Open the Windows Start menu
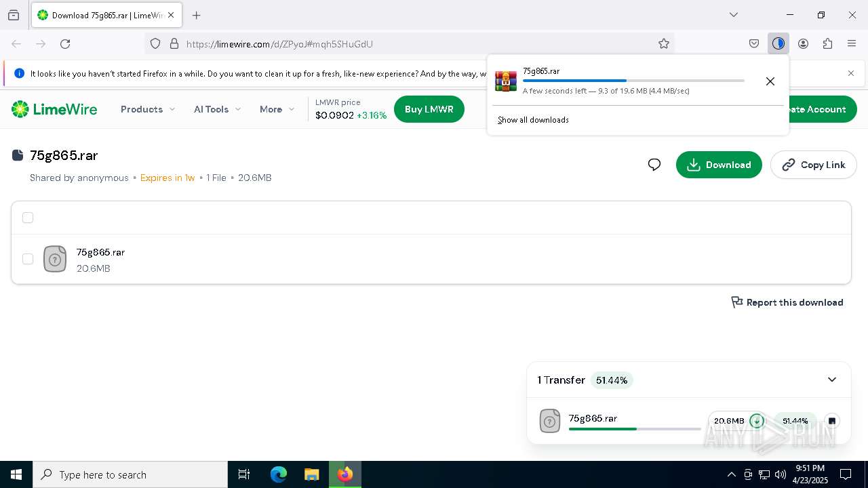Image resolution: width=868 pixels, height=488 pixels. click(x=16, y=474)
